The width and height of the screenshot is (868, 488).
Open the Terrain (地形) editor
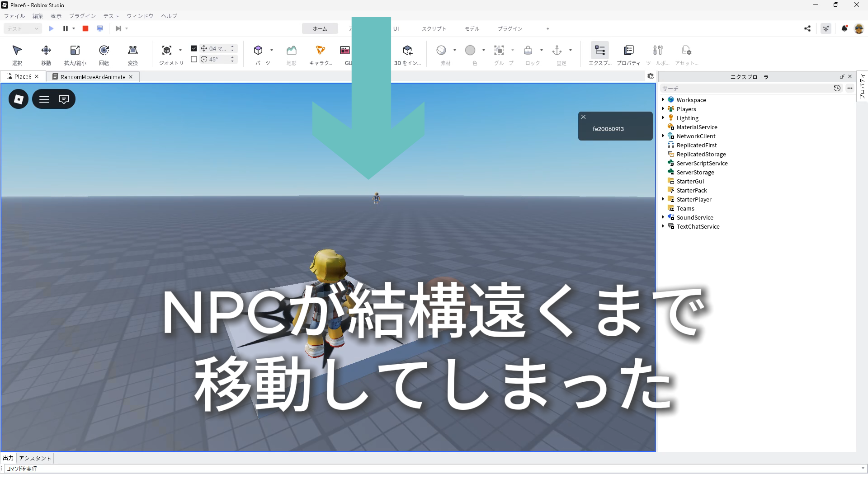(x=291, y=51)
